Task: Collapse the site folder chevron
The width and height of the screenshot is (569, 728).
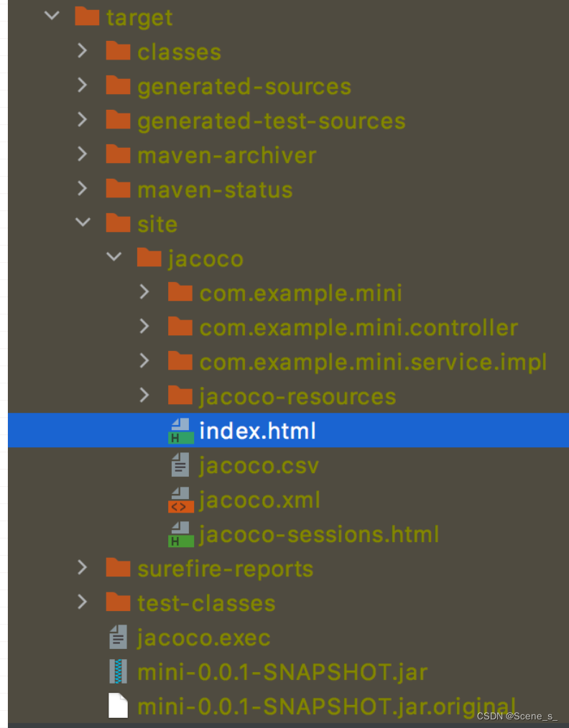Action: (83, 223)
